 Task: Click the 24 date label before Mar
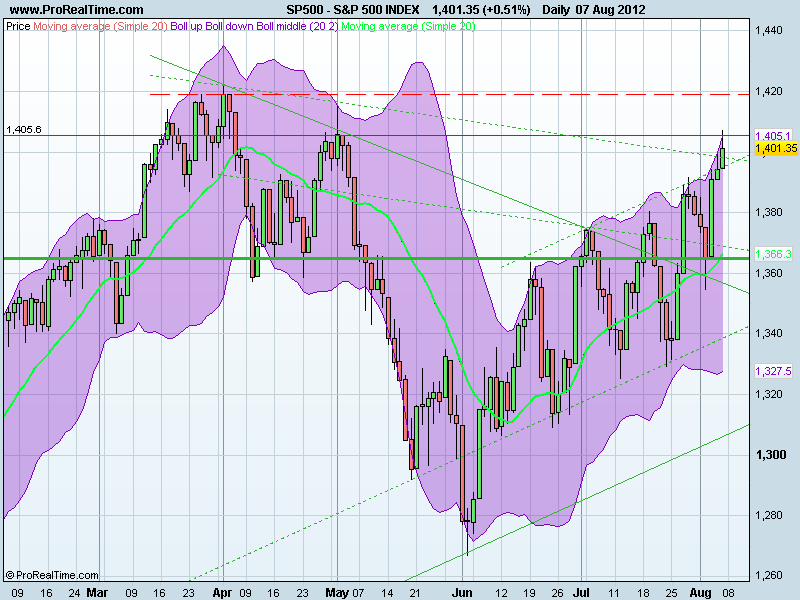(74, 593)
